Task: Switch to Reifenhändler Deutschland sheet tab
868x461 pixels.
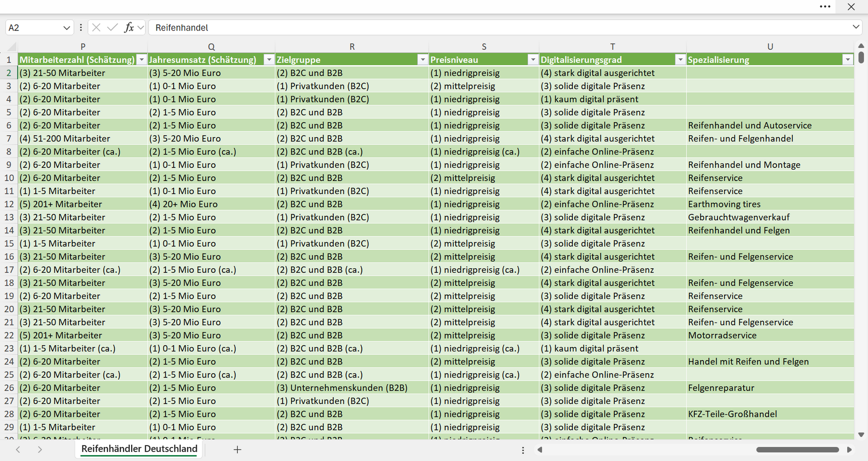Action: pos(139,449)
